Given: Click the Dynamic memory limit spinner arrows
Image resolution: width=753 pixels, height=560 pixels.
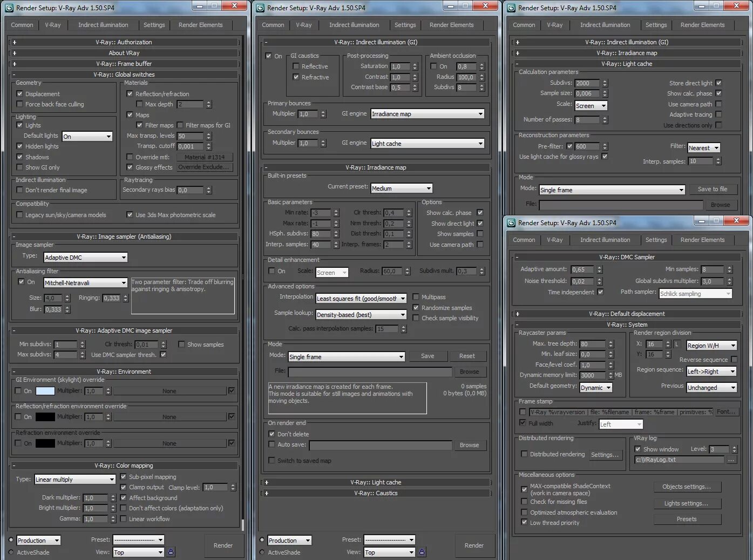Looking at the screenshot, I should pyautogui.click(x=610, y=375).
